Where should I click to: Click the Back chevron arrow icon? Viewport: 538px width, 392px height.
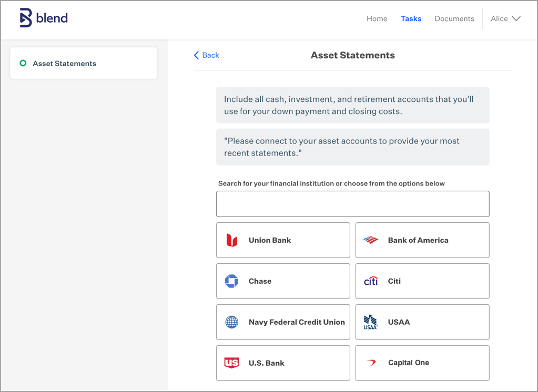[196, 55]
